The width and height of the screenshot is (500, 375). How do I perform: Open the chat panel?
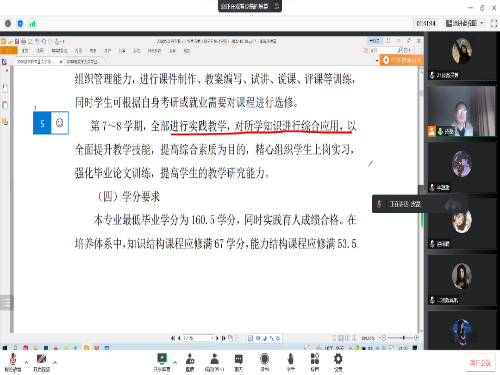click(239, 362)
